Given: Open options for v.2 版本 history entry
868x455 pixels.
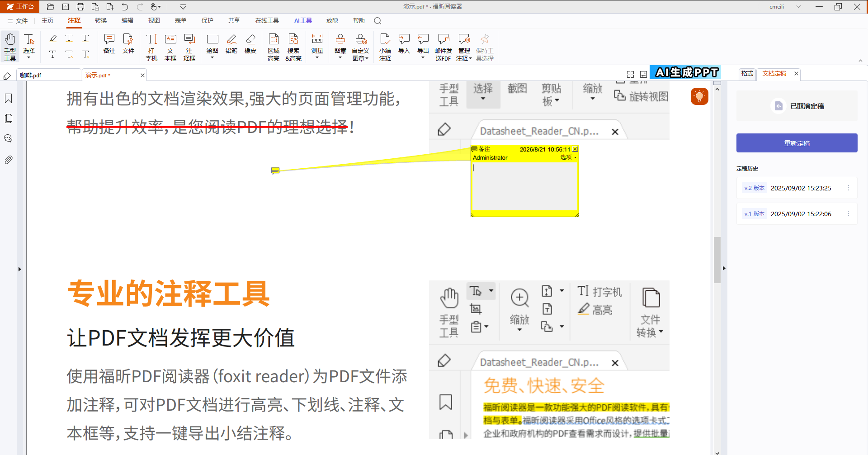Looking at the screenshot, I should tap(848, 188).
